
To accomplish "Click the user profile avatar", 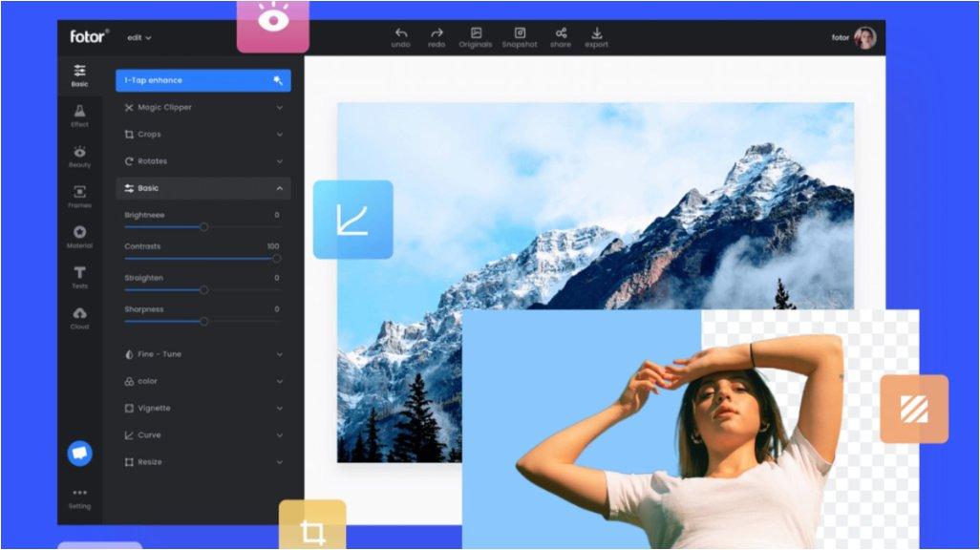I will point(864,38).
